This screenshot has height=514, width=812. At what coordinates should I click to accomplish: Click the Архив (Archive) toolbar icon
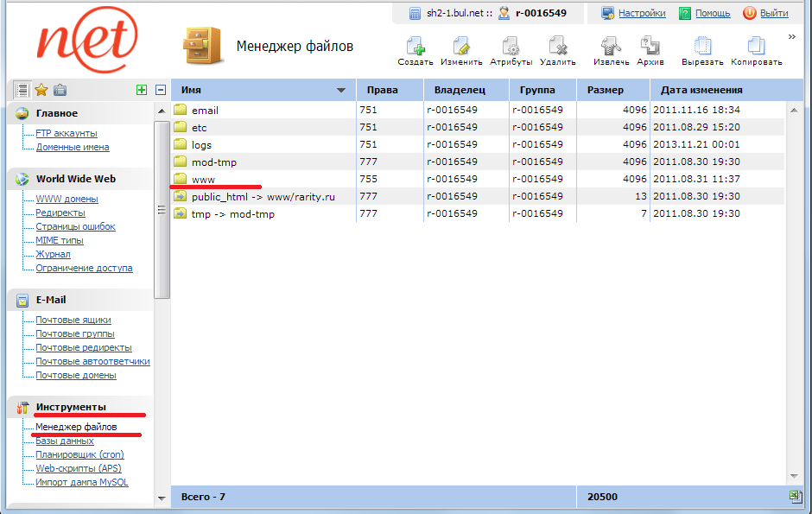tap(650, 47)
